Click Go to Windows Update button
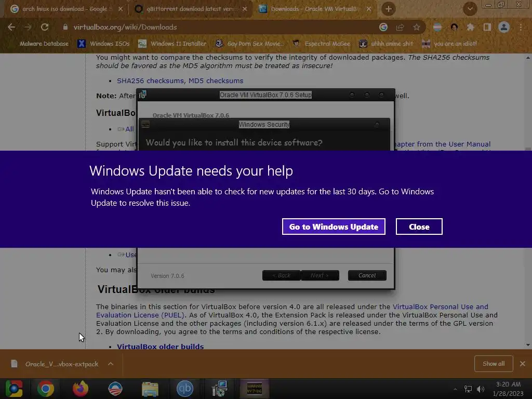532x399 pixels. 334,227
